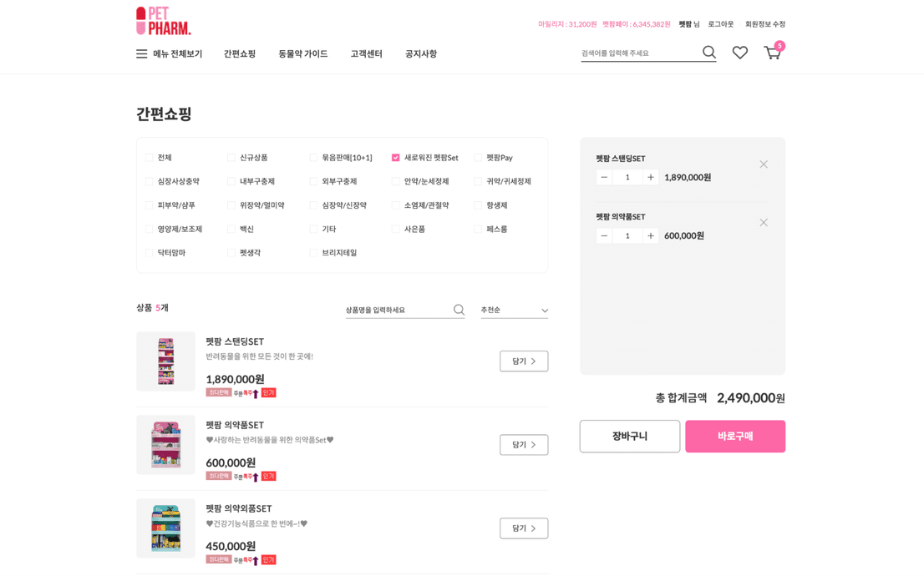
Task: Focus the 상품명을 입력하세요 input field
Action: coord(399,310)
